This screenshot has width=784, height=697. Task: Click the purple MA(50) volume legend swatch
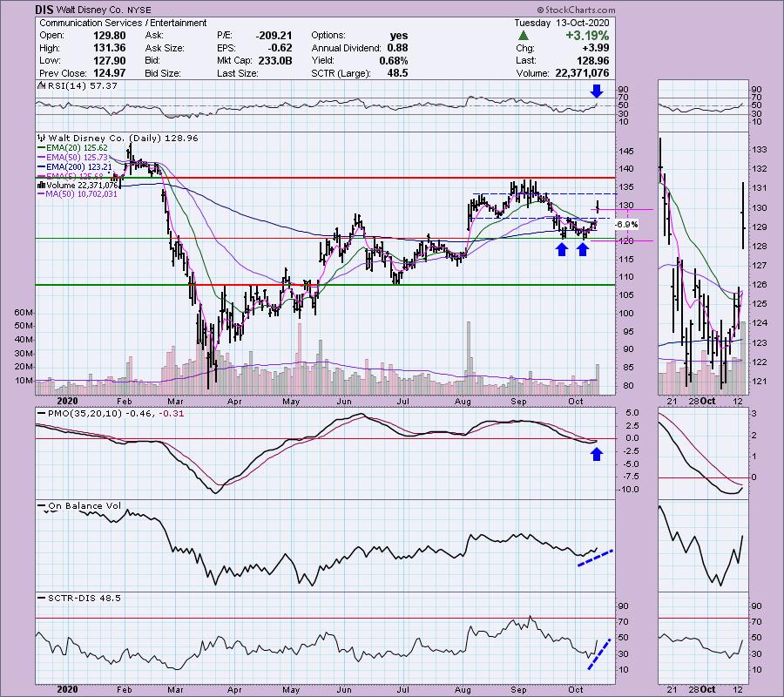coord(42,194)
